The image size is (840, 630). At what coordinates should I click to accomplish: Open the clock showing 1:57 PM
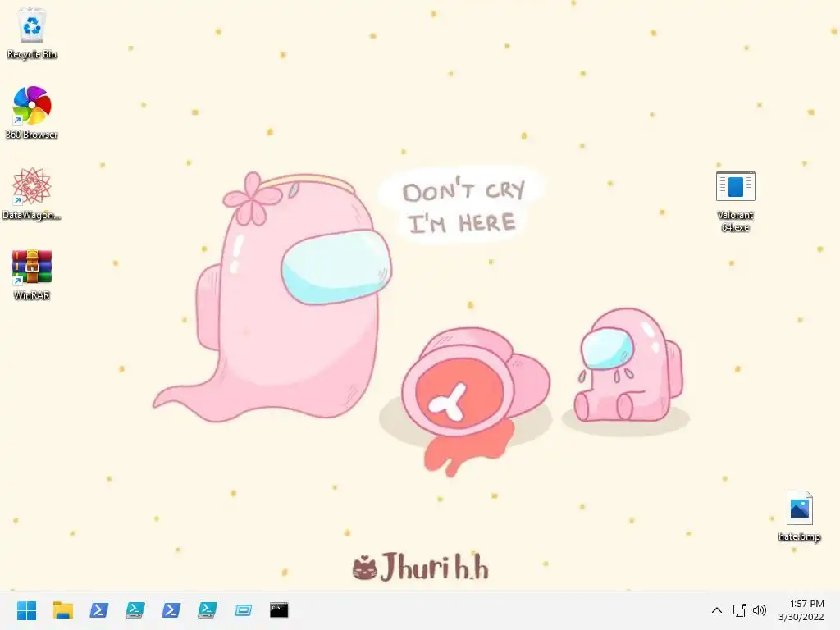[x=801, y=610]
